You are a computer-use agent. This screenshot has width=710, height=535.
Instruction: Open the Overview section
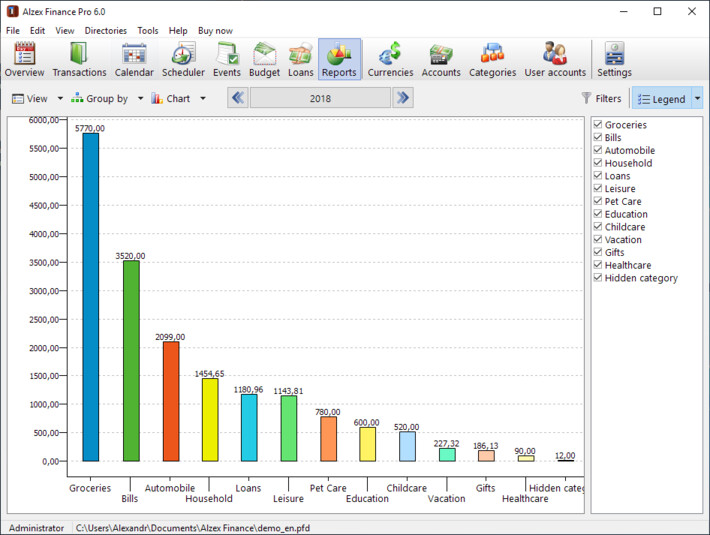pyautogui.click(x=24, y=59)
